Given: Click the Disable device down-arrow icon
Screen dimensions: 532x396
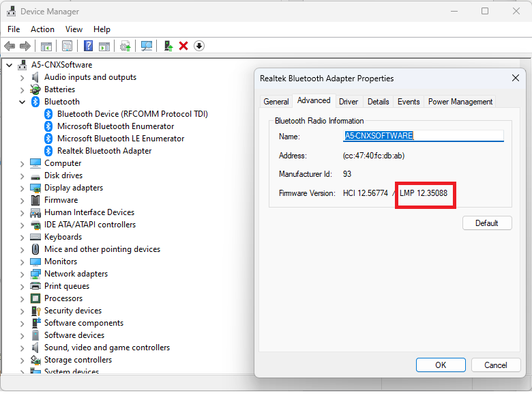Looking at the screenshot, I should coord(199,46).
